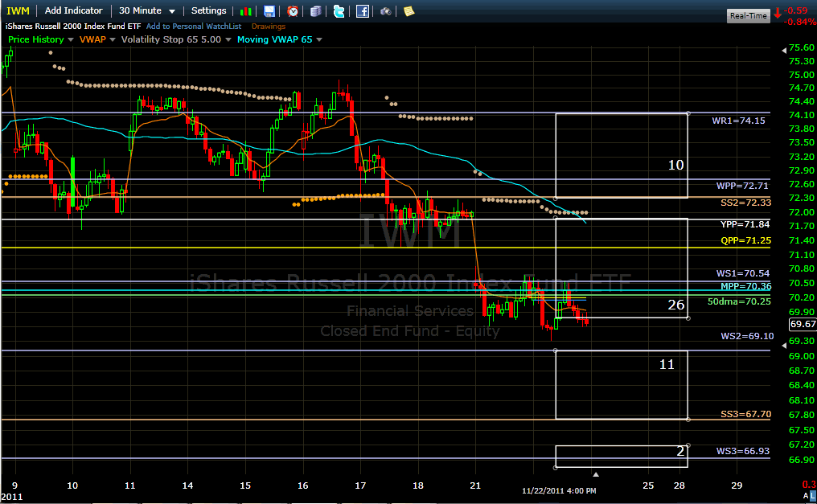Click the -0.84% percent change value
817x504 pixels.
tap(800, 22)
